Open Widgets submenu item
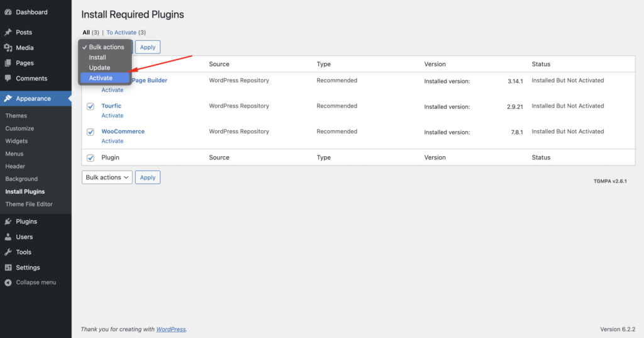This screenshot has height=338, width=644. point(16,140)
